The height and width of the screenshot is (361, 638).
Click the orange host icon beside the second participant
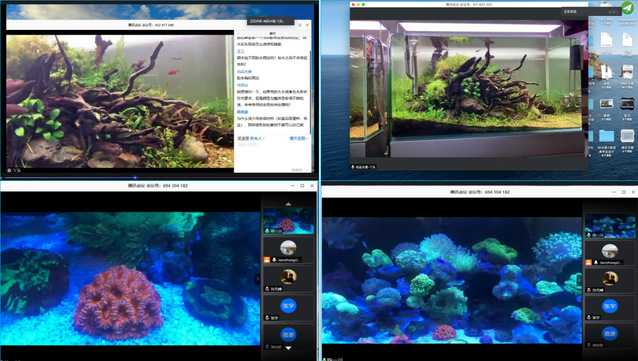pos(267,259)
